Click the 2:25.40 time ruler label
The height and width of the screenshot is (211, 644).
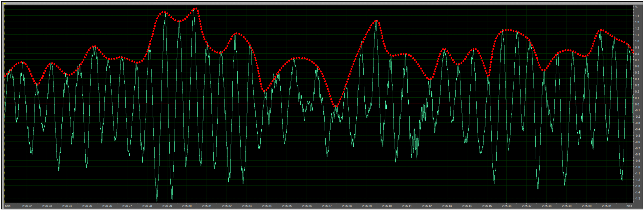point(387,206)
